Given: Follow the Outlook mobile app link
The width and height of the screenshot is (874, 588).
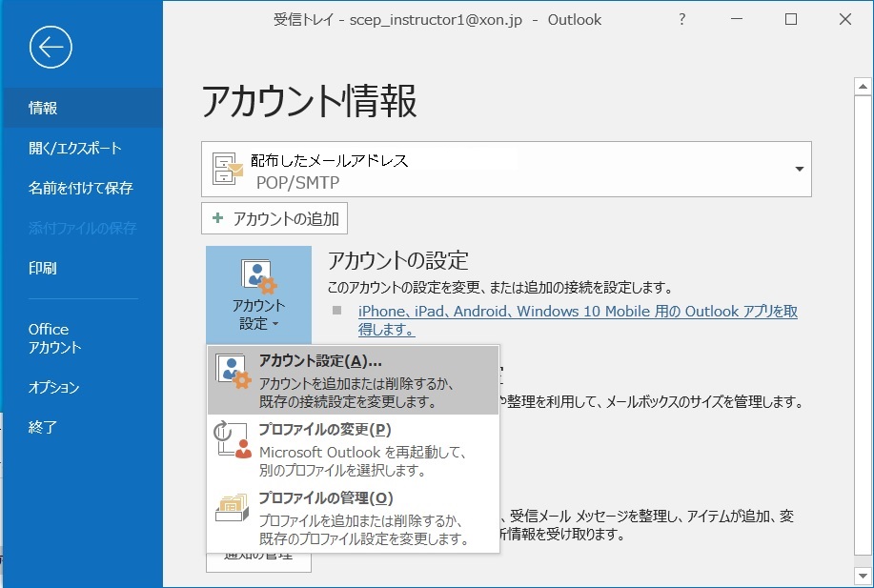Looking at the screenshot, I should [577, 320].
